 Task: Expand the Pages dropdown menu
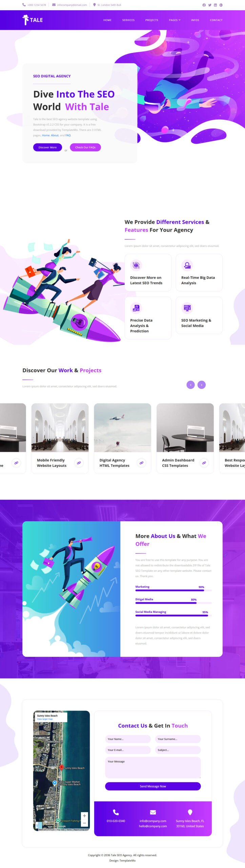[x=175, y=20]
